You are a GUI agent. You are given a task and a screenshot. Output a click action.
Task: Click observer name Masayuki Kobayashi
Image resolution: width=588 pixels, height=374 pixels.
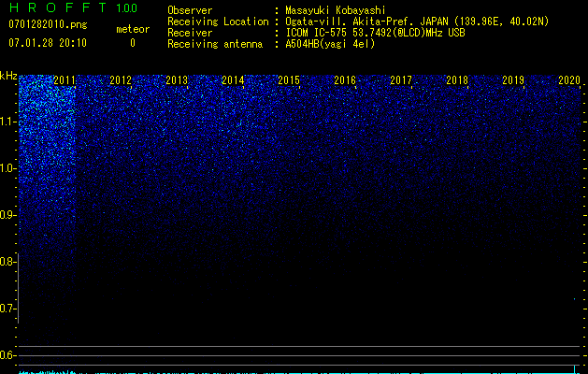[336, 10]
